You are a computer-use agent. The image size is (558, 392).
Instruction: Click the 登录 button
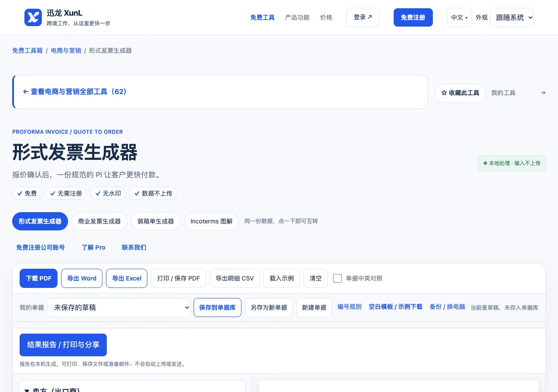[363, 17]
